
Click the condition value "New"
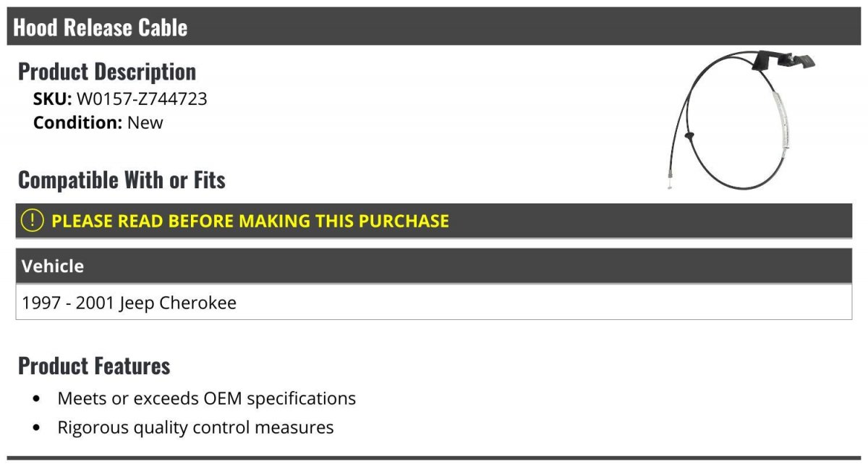tap(145, 122)
